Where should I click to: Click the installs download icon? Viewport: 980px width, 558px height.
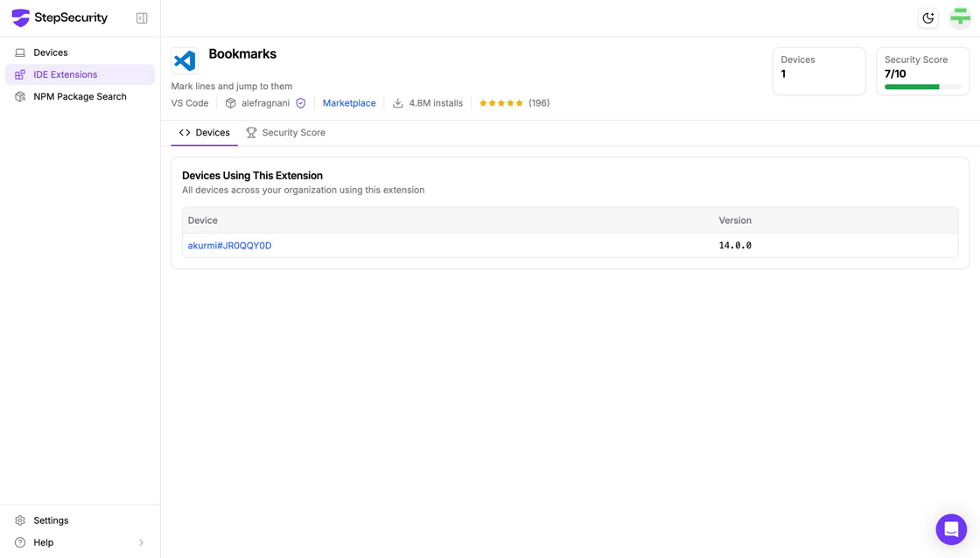coord(398,103)
